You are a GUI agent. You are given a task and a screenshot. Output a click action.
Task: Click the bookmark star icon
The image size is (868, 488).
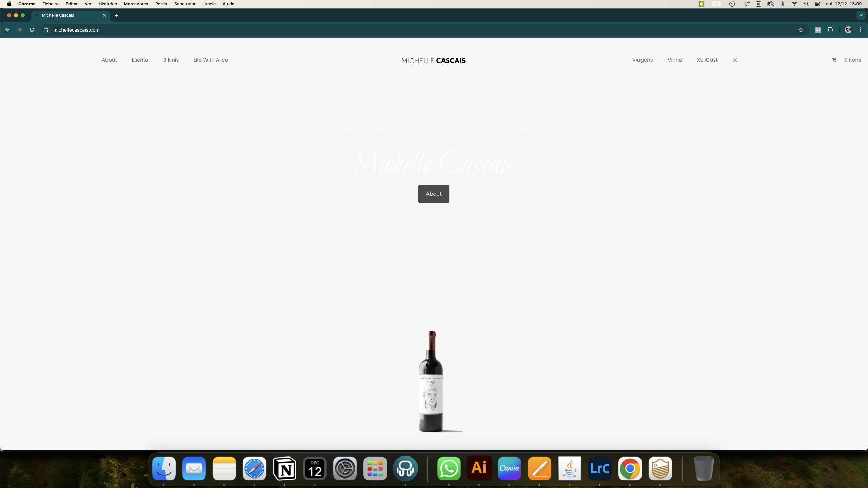[x=801, y=30]
